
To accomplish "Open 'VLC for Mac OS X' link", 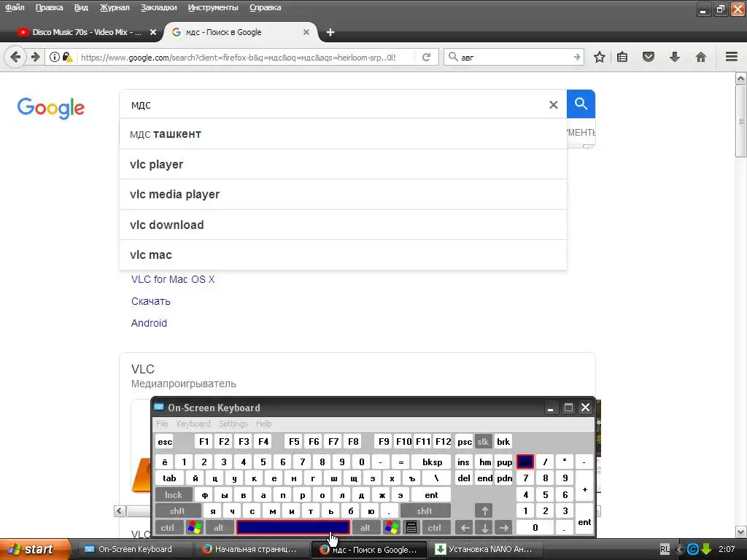I will tap(172, 279).
